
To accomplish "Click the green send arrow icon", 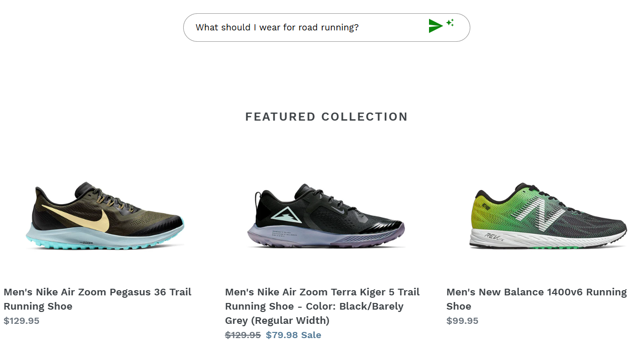I will (x=435, y=26).
